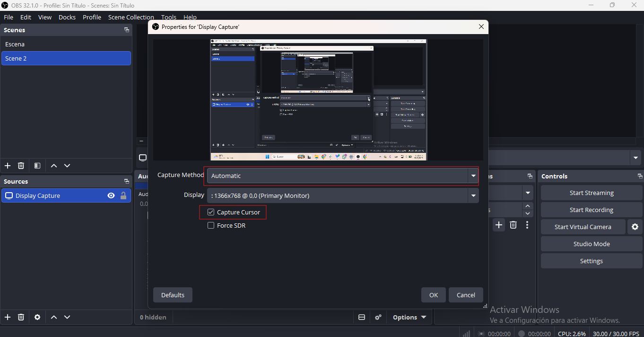Click the Start Recording button
This screenshot has height=337, width=644.
tap(592, 210)
